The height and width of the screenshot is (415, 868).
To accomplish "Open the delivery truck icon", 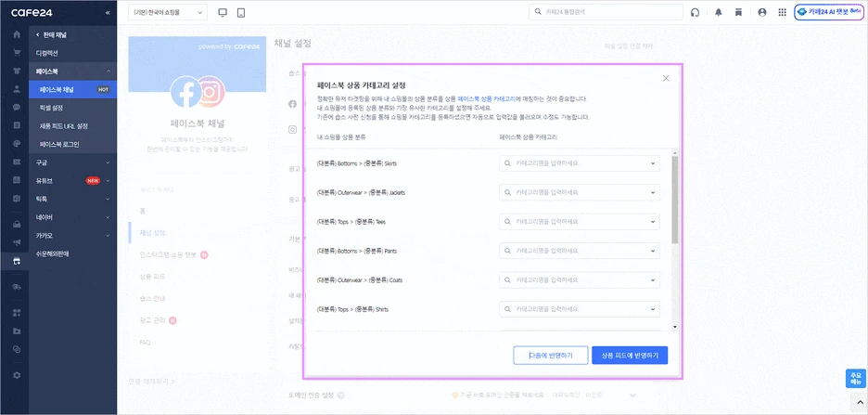I will click(x=17, y=287).
